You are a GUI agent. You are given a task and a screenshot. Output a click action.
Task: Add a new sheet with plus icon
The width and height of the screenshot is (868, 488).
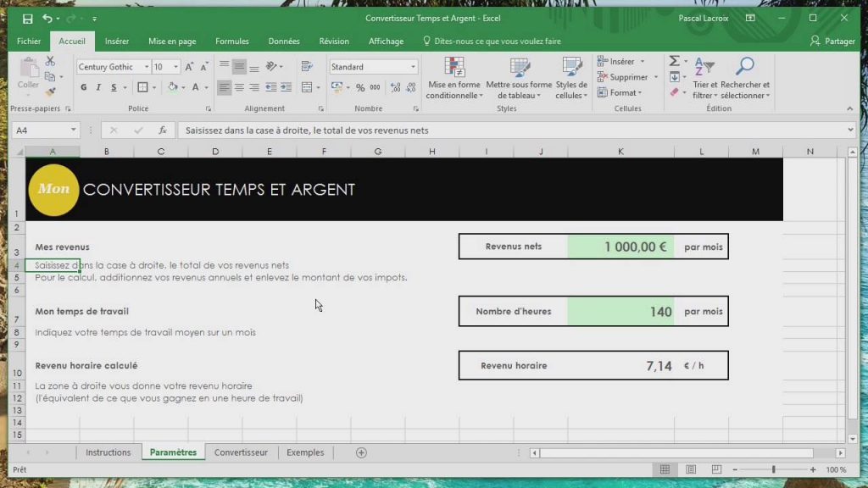(361, 452)
